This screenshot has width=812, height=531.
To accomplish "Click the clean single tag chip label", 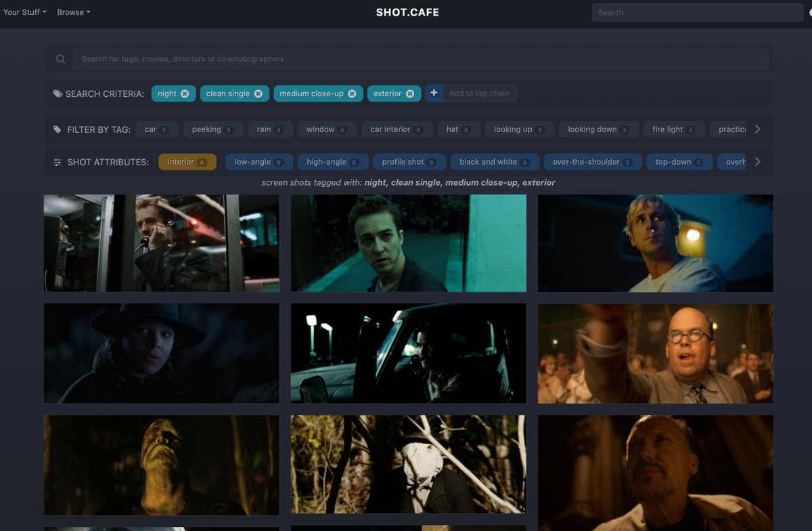I will (x=228, y=93).
